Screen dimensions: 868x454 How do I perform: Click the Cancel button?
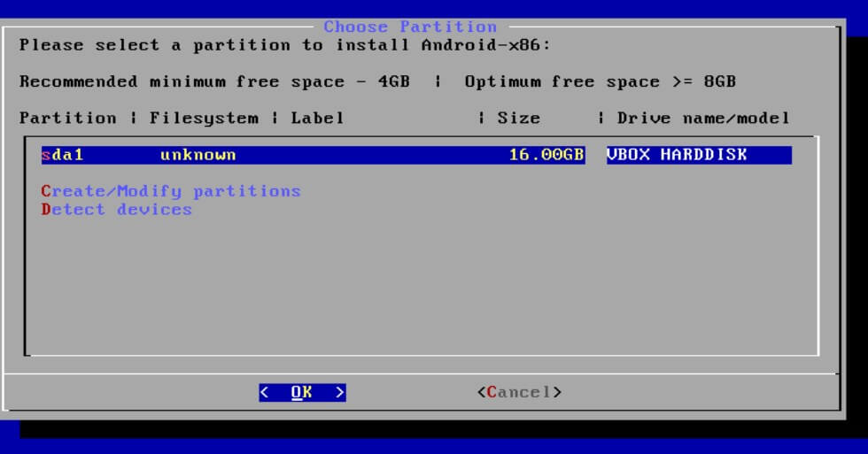519,393
